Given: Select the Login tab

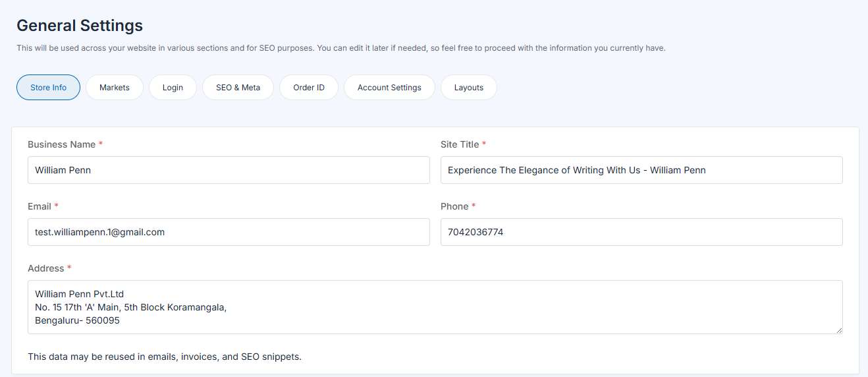Looking at the screenshot, I should (173, 88).
